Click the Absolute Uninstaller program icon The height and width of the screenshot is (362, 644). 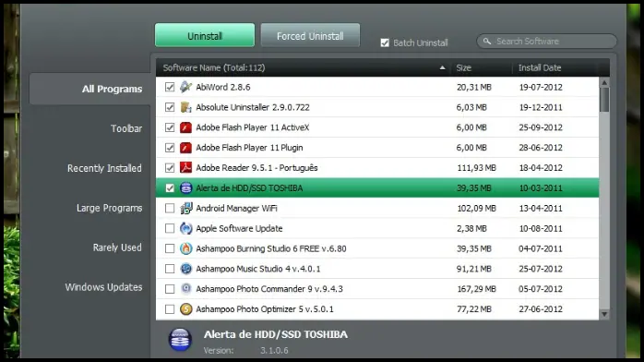click(x=185, y=107)
